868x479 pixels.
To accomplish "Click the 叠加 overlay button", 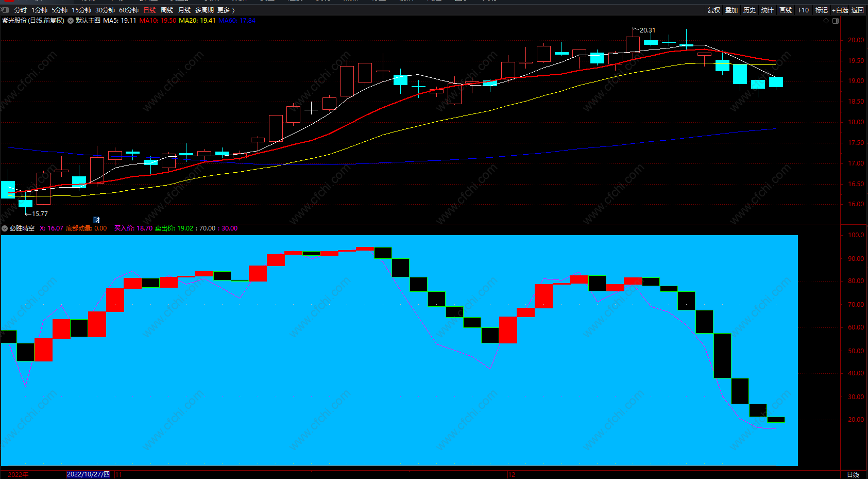I will (731, 10).
